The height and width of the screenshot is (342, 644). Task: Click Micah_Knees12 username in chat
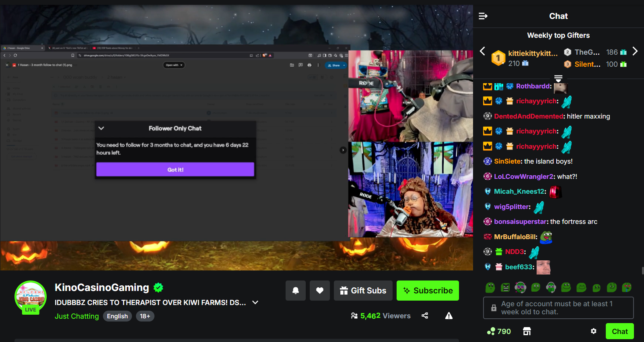pyautogui.click(x=519, y=191)
